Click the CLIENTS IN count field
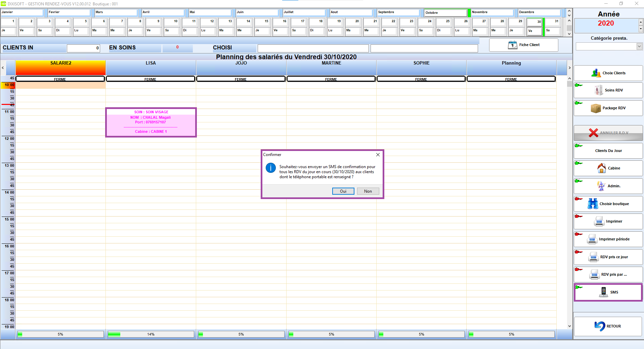The width and height of the screenshot is (644, 349). tap(83, 48)
